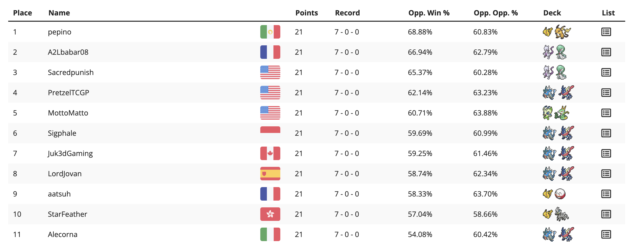Click the Hong Kong flag beside StarFeather
Viewport: 644px width, 244px height.
[x=270, y=214]
